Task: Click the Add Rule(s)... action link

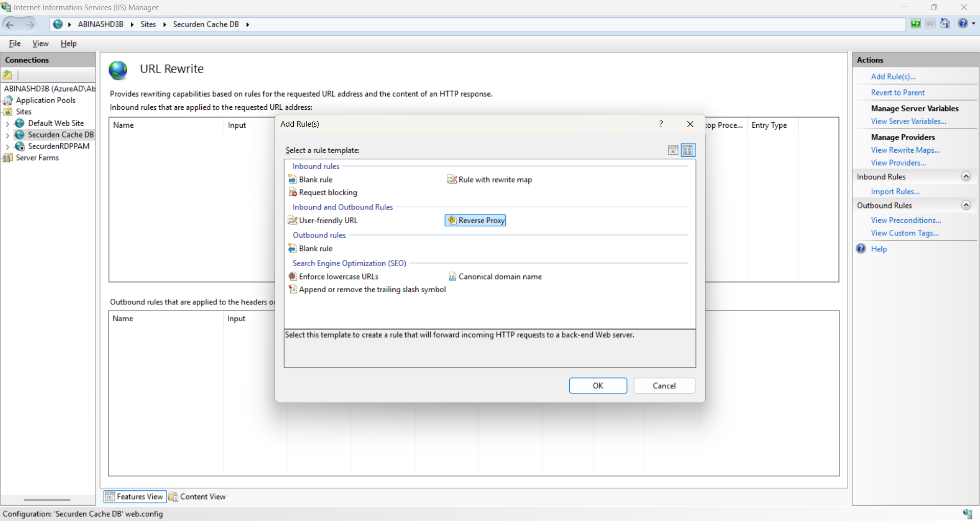Action: pyautogui.click(x=893, y=76)
